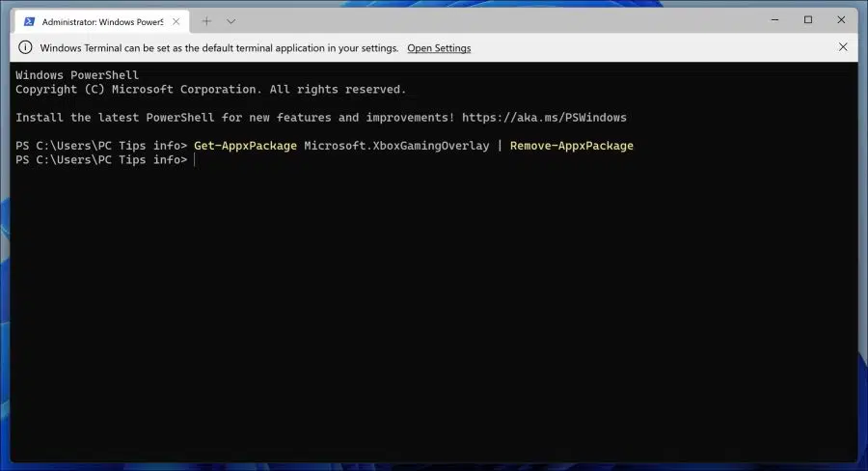
Task: Open Settings link in notification bar
Action: coord(439,48)
